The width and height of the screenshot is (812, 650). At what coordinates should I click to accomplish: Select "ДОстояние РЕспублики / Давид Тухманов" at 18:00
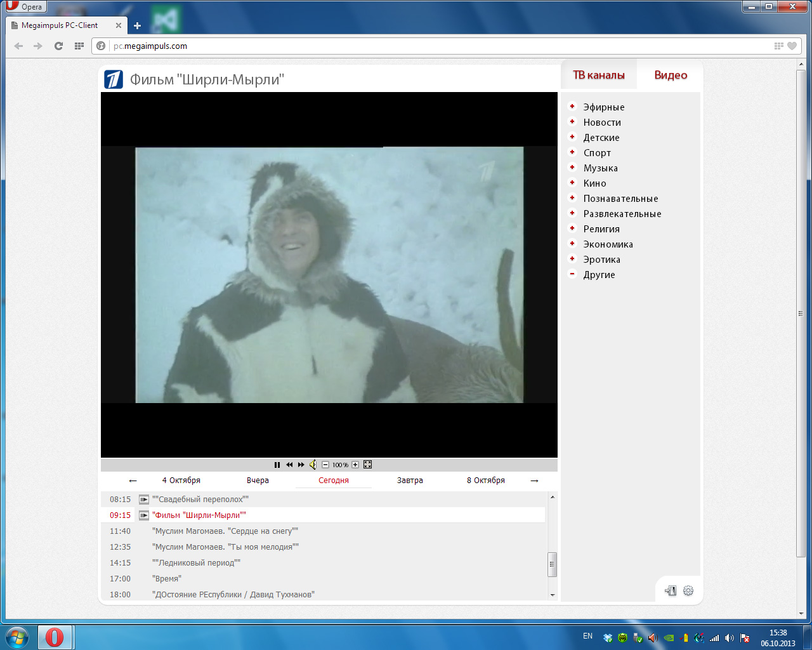[x=323, y=595]
